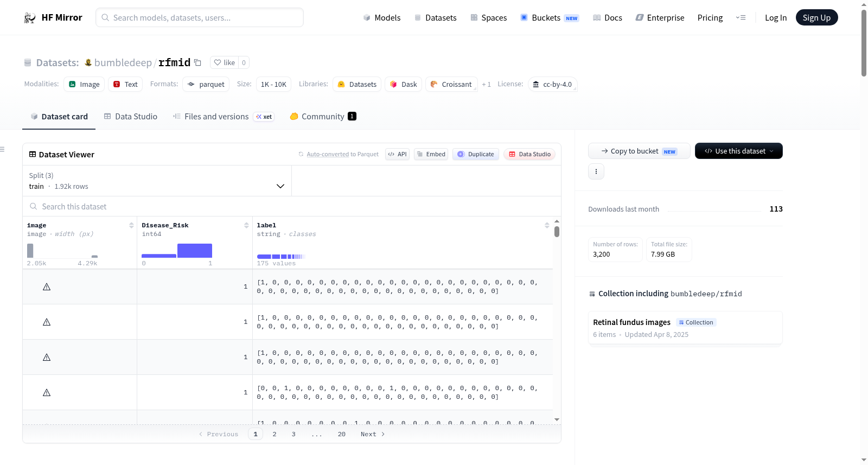The width and height of the screenshot is (868, 465).
Task: Select the Croissant library tag
Action: [x=451, y=84]
